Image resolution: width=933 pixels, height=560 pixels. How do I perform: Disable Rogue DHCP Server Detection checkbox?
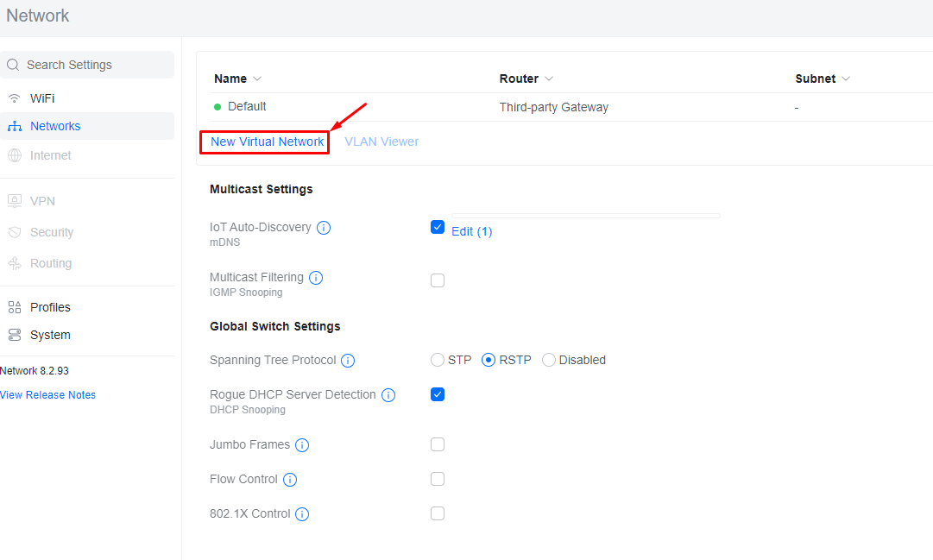(438, 394)
